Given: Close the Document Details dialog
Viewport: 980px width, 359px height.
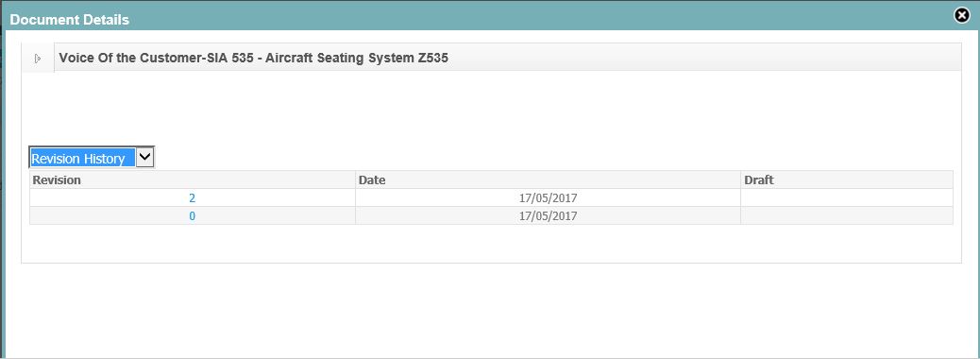Looking at the screenshot, I should [x=962, y=15].
